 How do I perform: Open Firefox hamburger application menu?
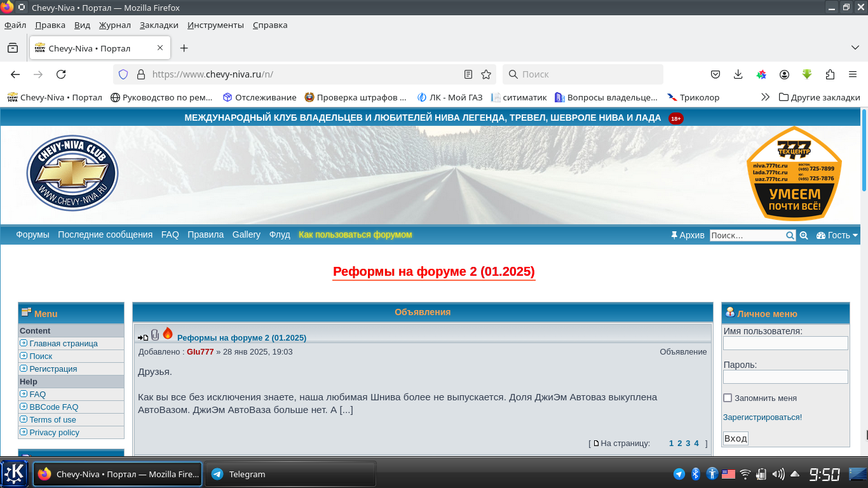[x=853, y=74]
